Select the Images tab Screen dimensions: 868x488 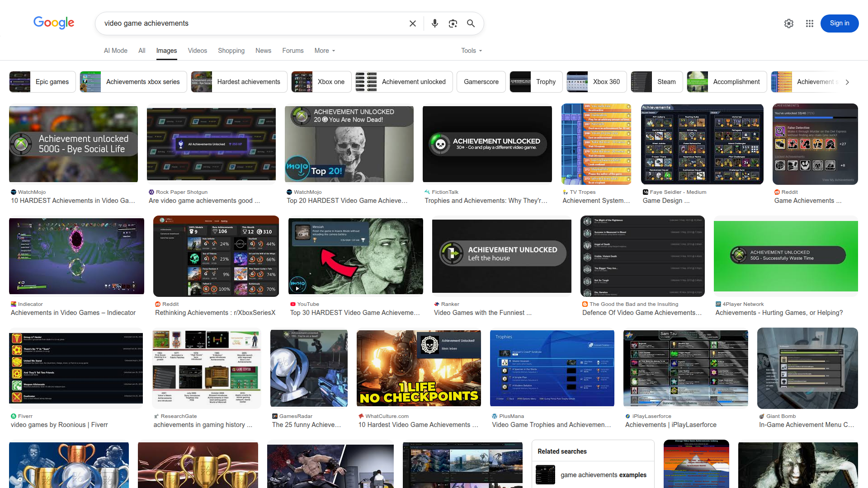point(167,51)
